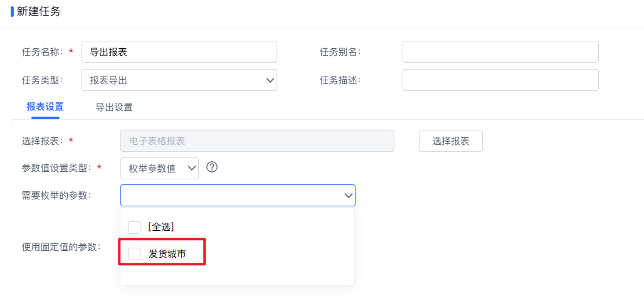644x296 pixels.
Task: Open 参数值设置类型 dropdown showing 枚举参数值
Action: point(159,168)
